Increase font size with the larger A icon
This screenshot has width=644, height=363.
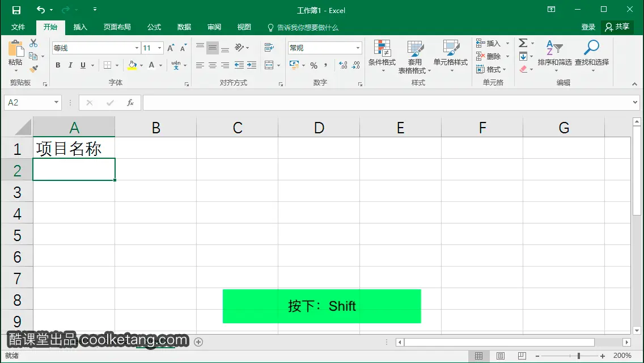pos(171,48)
